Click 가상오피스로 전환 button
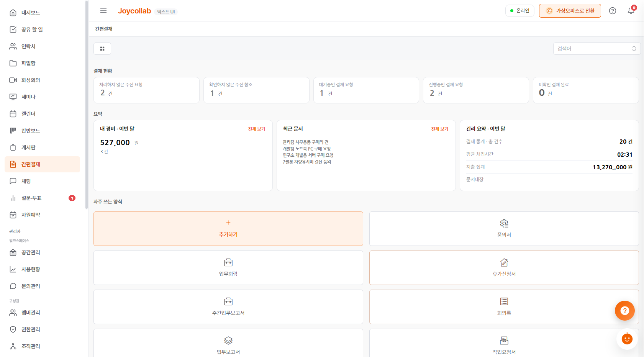Screen dimensions: 644x357 click(570, 11)
